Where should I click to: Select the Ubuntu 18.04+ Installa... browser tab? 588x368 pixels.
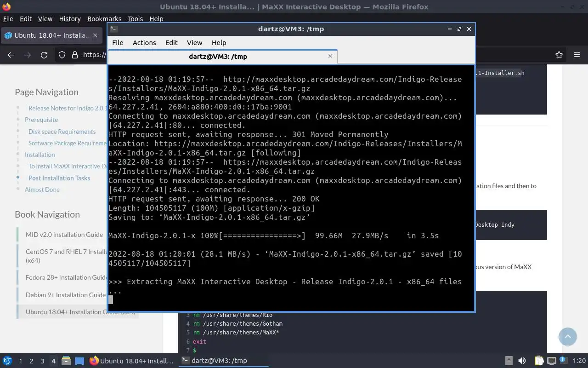[x=51, y=35]
